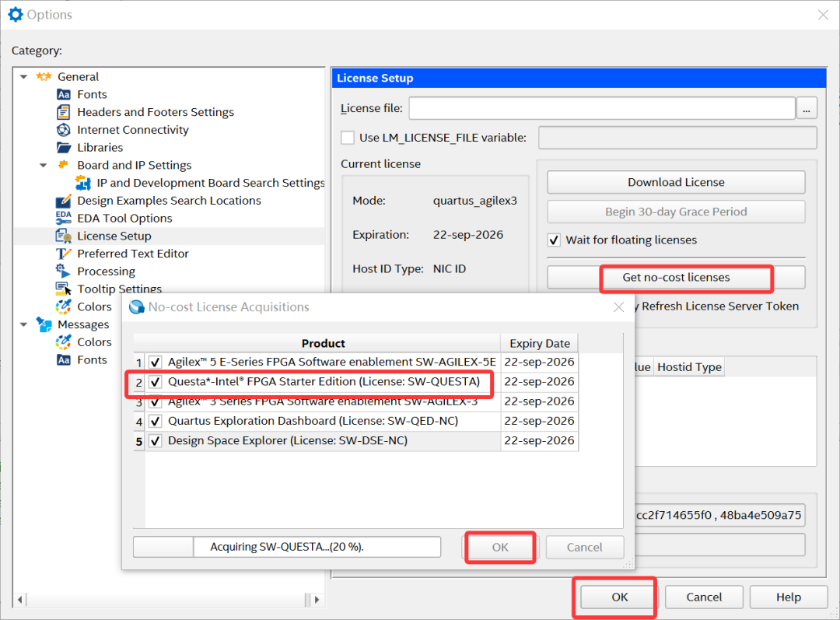Click the License Setup certificate icon

point(63,236)
